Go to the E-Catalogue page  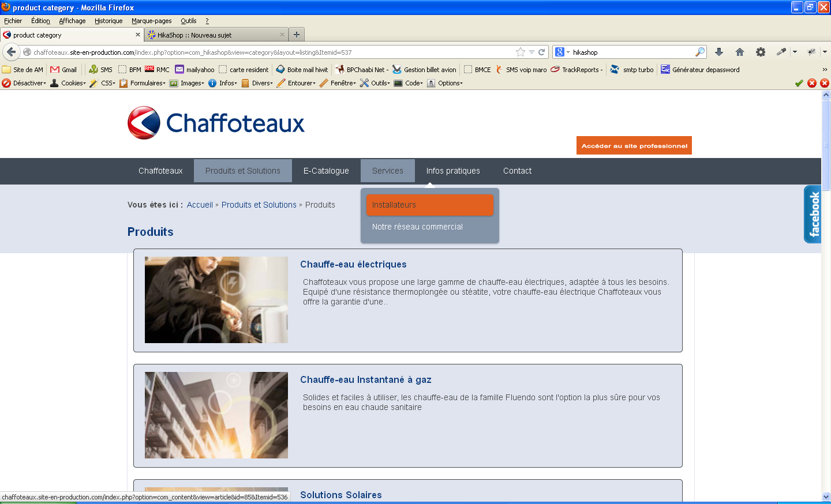pos(326,171)
